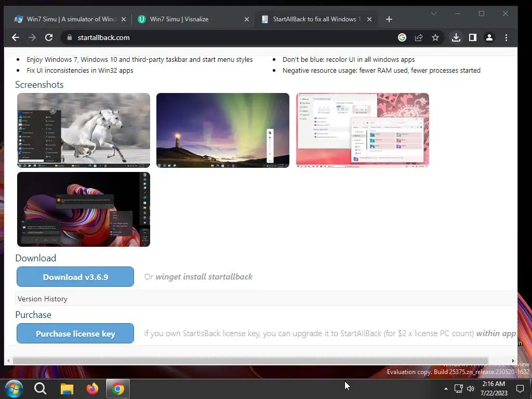Image resolution: width=532 pixels, height=399 pixels.
Task: Open the Chrome profile icon
Action: pos(489,37)
